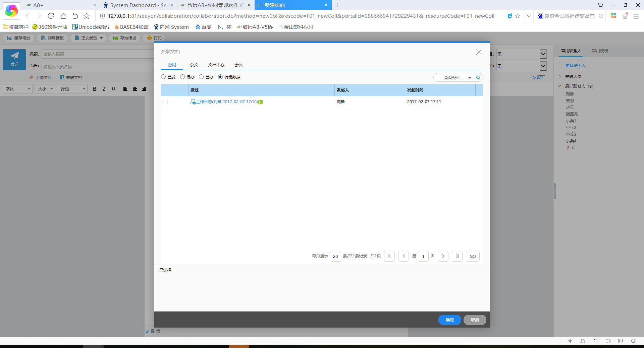Image resolution: width=644 pixels, height=348 pixels.
Task: Switch to the 常用模板 tab
Action: (600, 51)
